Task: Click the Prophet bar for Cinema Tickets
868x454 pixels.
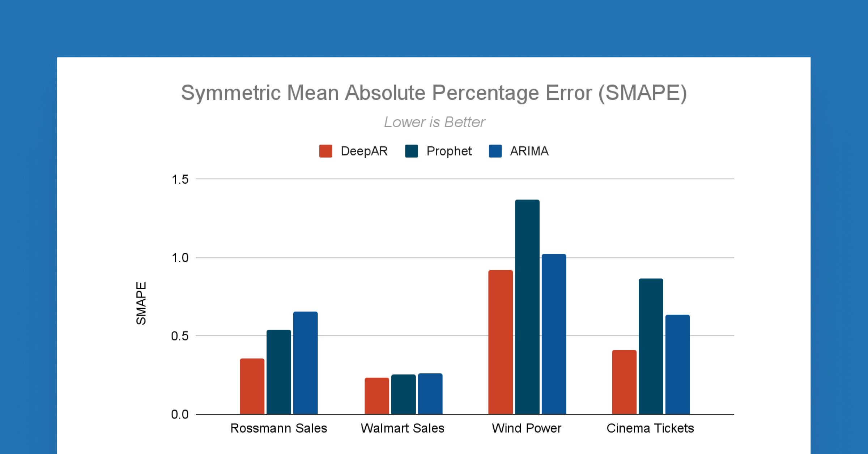Action: point(651,346)
